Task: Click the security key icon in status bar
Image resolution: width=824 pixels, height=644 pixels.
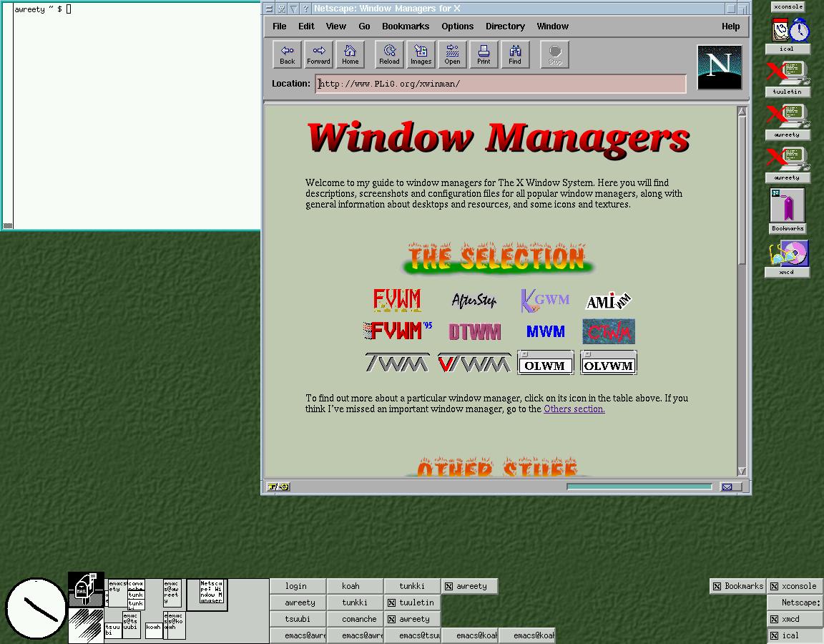Action: [278, 487]
